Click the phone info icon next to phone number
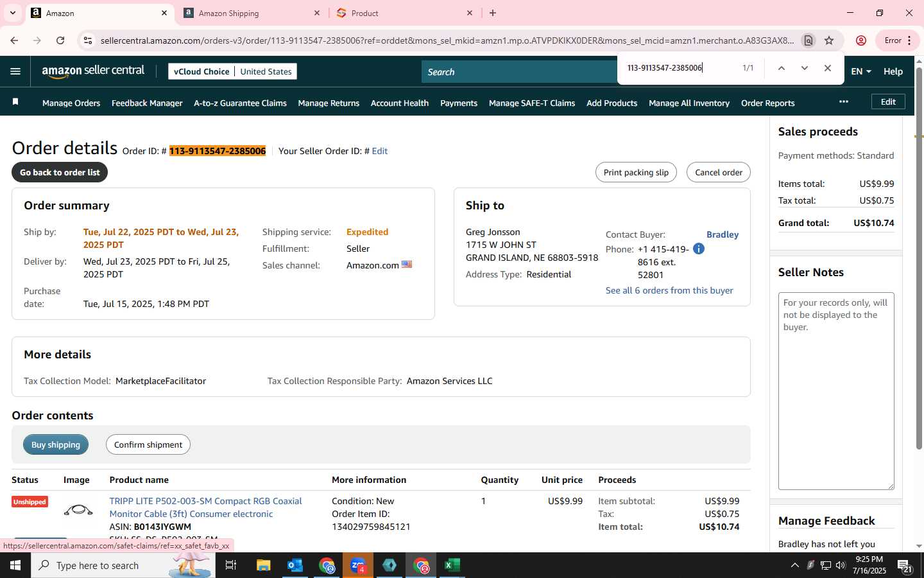This screenshot has height=578, width=924. [699, 249]
